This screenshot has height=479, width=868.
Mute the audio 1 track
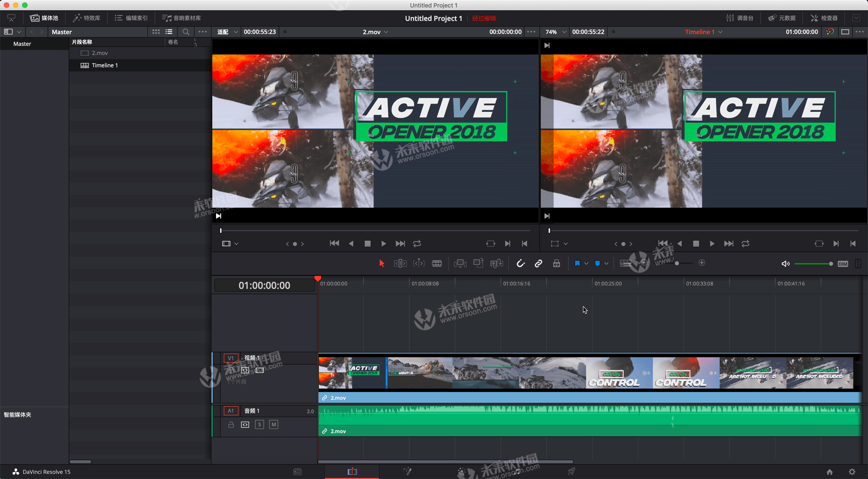click(274, 425)
